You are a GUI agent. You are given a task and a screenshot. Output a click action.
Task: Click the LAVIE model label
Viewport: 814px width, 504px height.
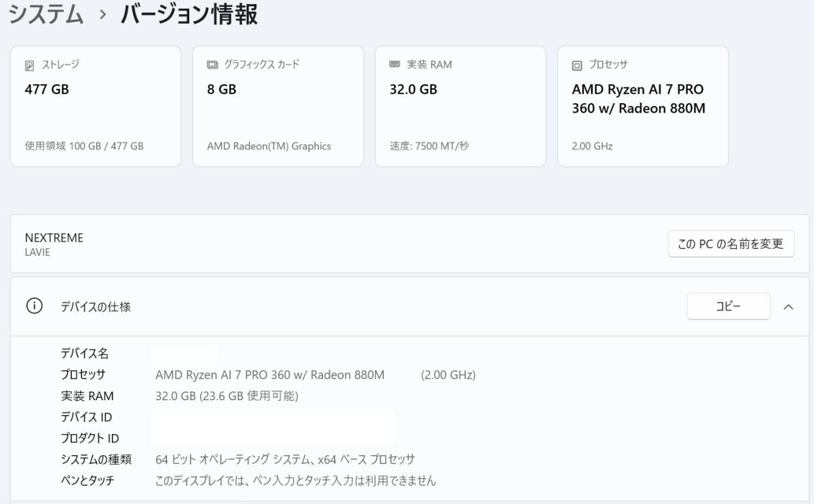[37, 252]
